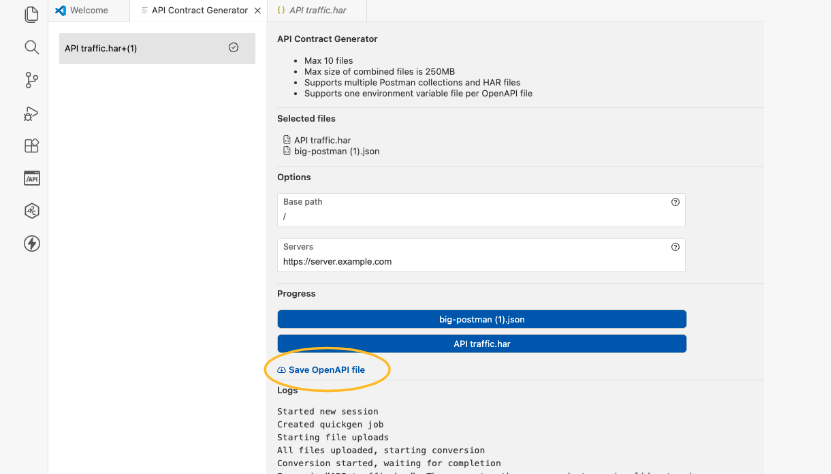The height and width of the screenshot is (474, 831).
Task: Click the checkmark icon on API traffic.har+(1)
Action: [233, 48]
